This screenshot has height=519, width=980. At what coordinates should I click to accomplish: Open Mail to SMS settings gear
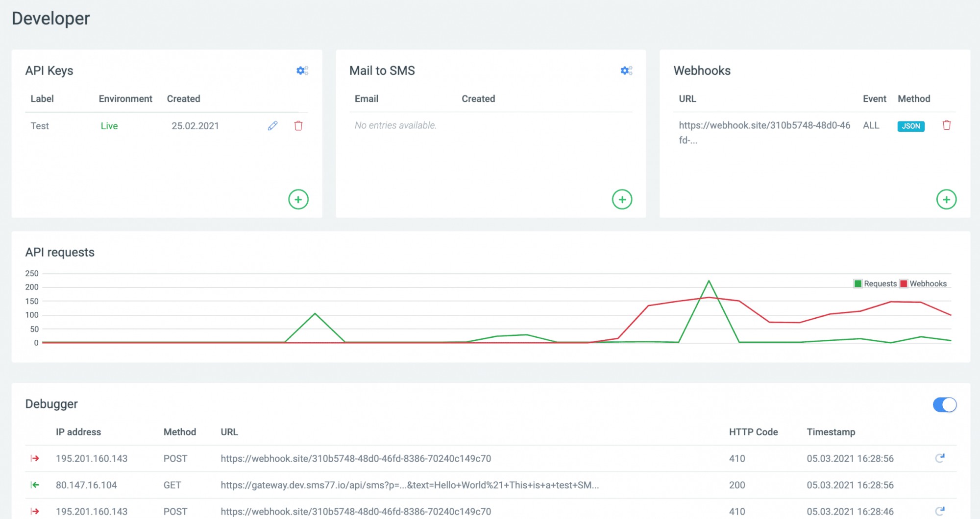626,71
